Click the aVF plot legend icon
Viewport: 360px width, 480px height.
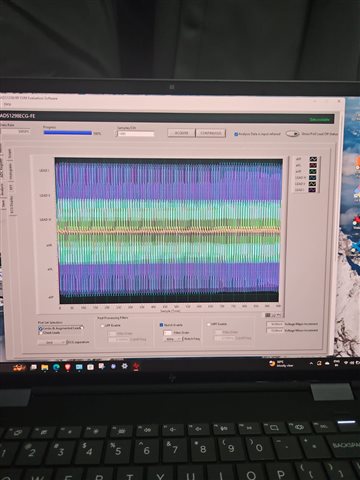[313, 159]
